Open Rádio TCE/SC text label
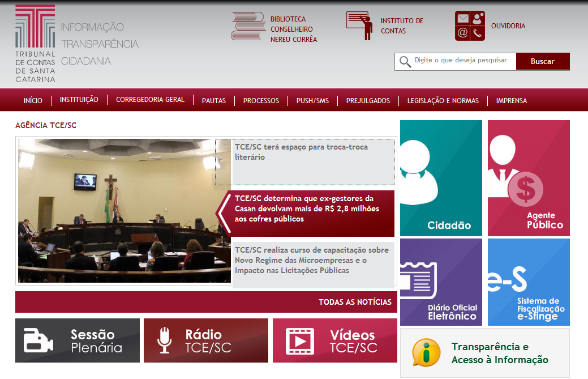 208,340
